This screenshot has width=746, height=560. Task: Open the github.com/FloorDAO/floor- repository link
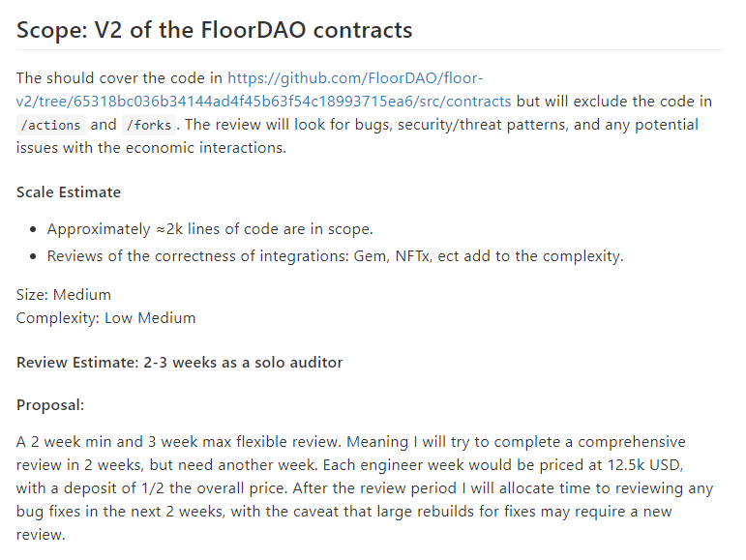pos(355,78)
